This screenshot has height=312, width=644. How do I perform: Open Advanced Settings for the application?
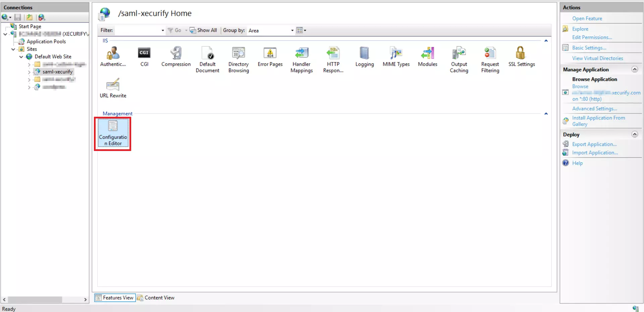594,108
